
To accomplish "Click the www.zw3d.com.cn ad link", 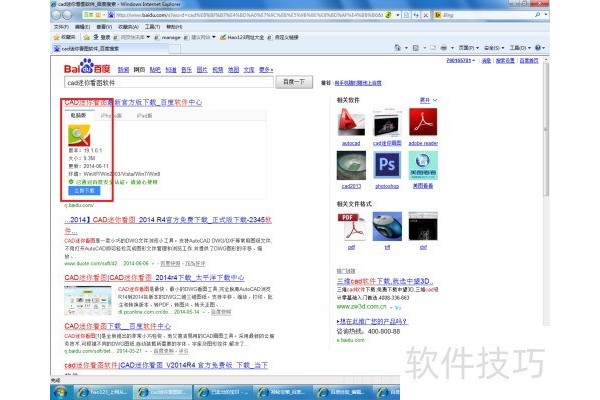I will pos(361,307).
